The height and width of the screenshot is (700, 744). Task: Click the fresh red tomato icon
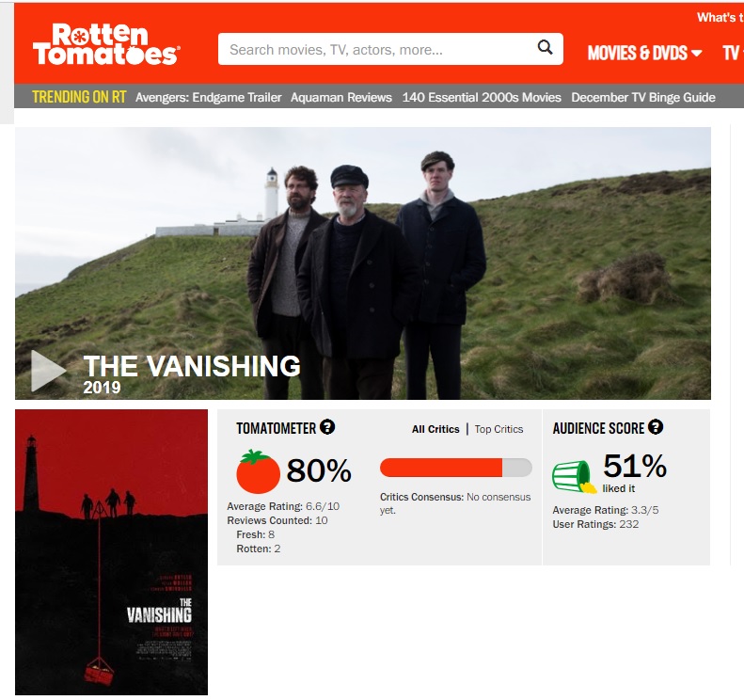(x=258, y=471)
